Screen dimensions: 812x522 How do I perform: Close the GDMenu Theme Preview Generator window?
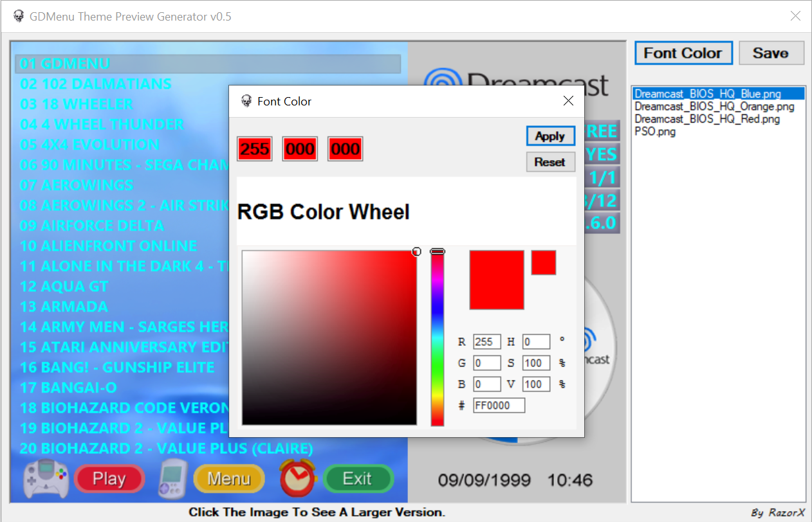point(795,16)
